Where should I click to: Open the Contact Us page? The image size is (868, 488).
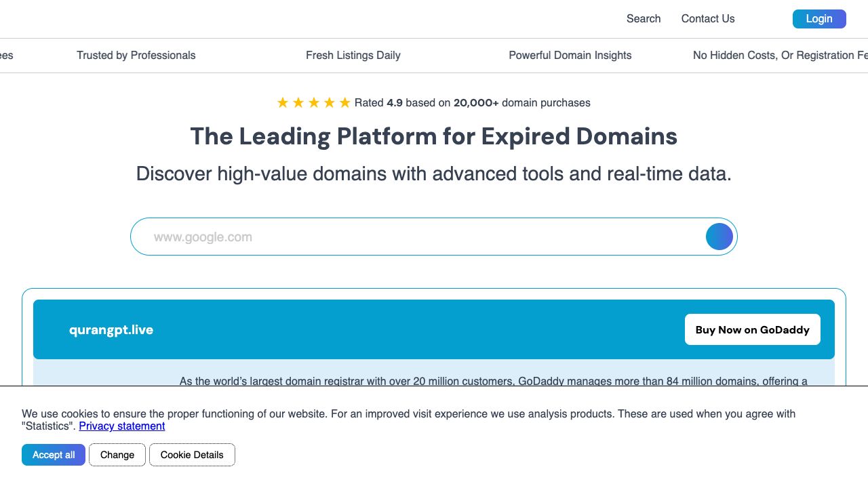707,19
